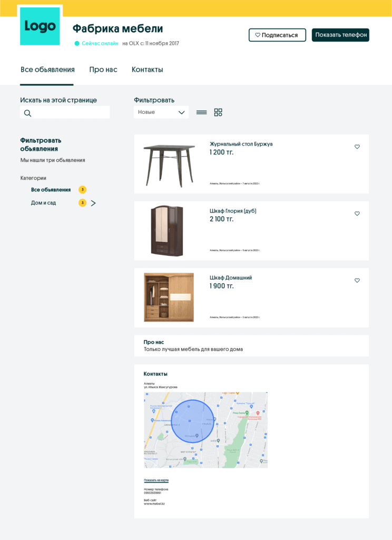Favorite the Шкаф Домашний listing
This screenshot has width=392, height=540.
tap(357, 280)
